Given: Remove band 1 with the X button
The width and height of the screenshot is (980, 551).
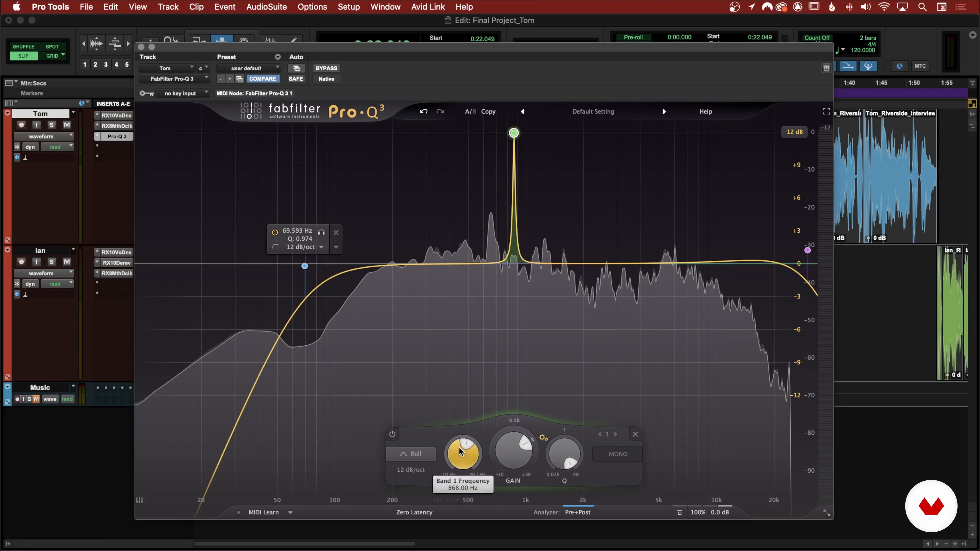Looking at the screenshot, I should 635,434.
